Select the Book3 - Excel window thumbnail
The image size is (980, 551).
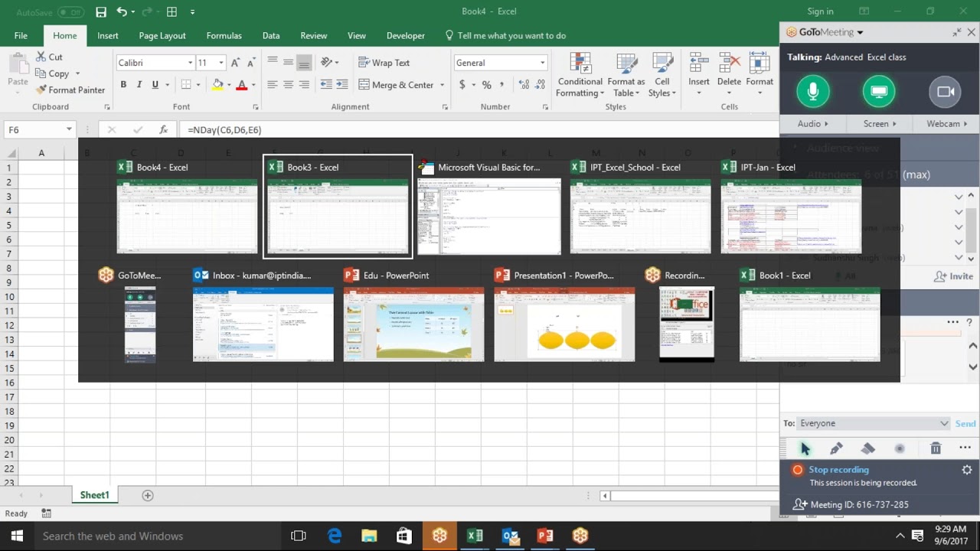tap(338, 207)
